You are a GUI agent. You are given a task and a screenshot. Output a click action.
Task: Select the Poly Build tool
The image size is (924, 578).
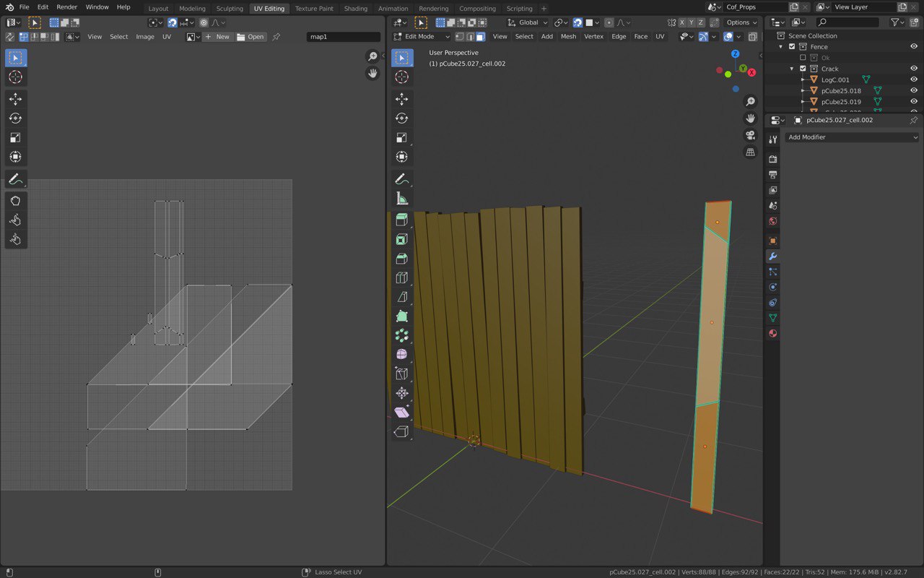tap(402, 316)
